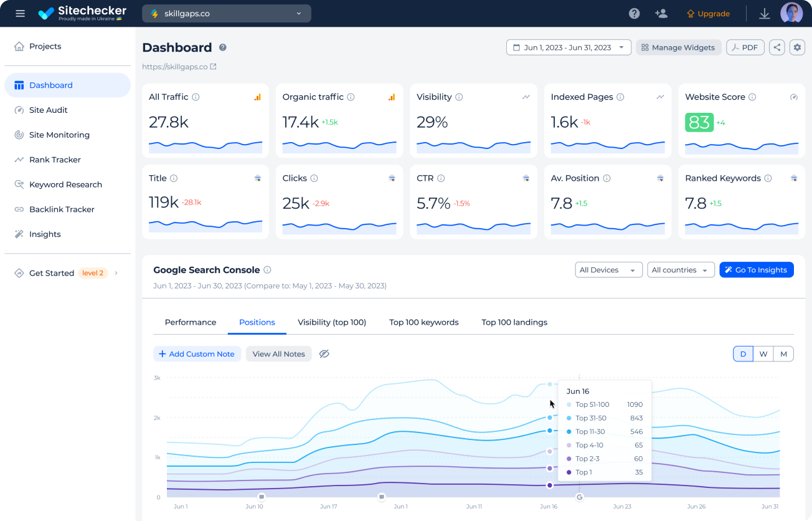812x521 pixels.
Task: Switch to the Top 100 landings tab
Action: (514, 322)
